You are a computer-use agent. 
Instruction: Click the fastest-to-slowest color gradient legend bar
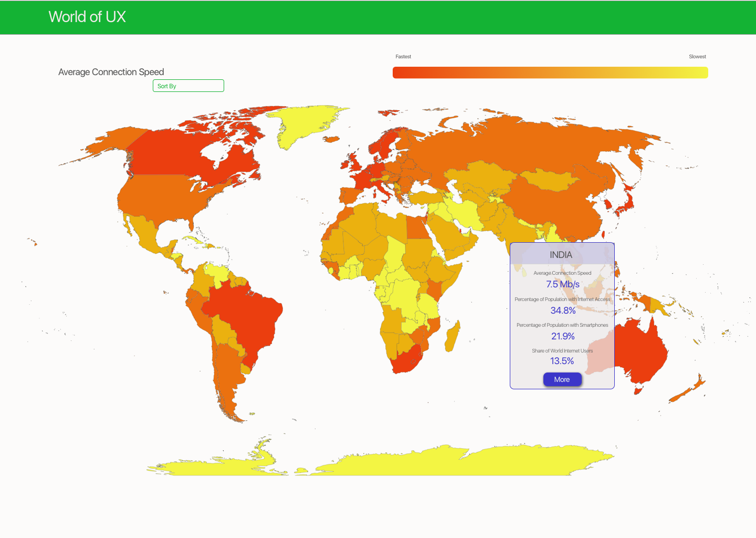tap(550, 73)
